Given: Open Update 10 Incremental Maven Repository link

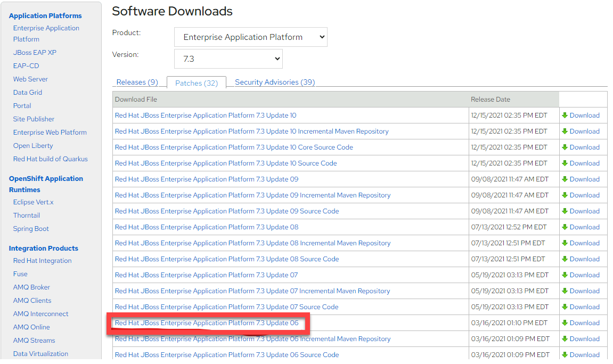Looking at the screenshot, I should 252,131.
